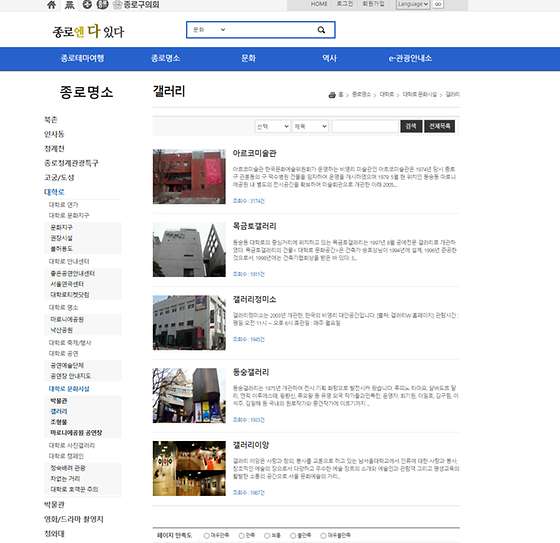The height and width of the screenshot is (543, 560).
Task: Open 조형물 in the sidebar
Action: pos(59,422)
